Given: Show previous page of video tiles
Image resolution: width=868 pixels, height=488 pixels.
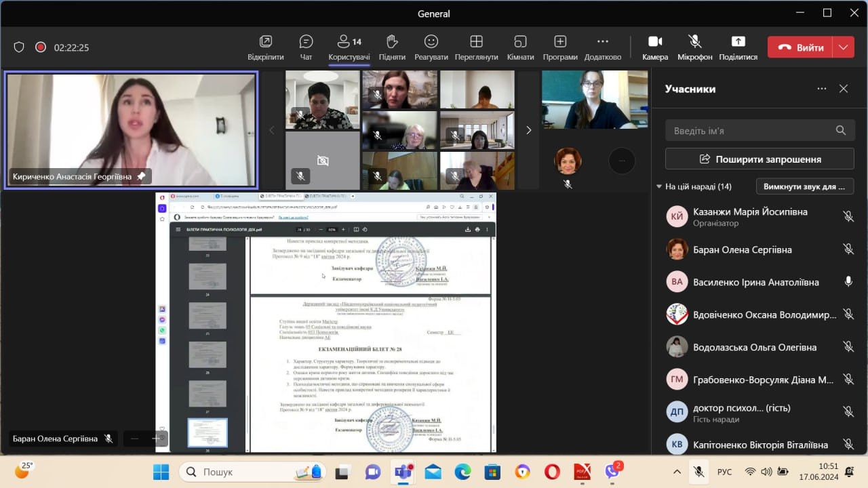Looking at the screenshot, I should point(272,130).
